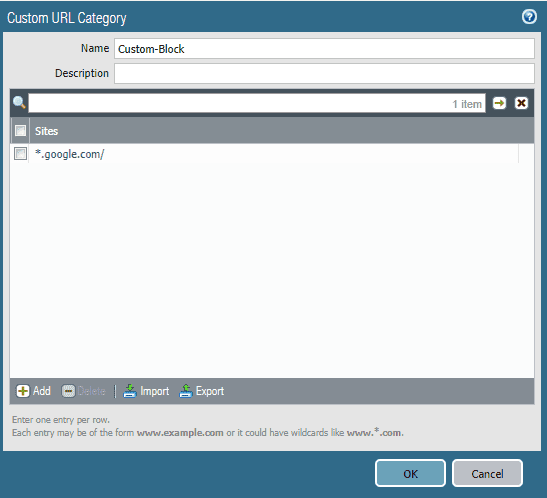This screenshot has height=498, width=547.
Task: Focus the Name field containing Custom-Block
Action: [324, 48]
